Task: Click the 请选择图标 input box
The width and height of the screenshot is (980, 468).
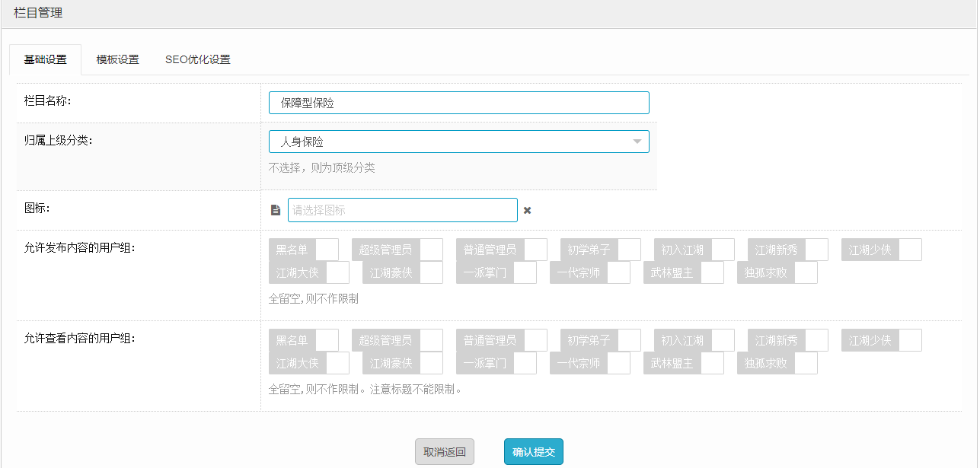Action: tap(402, 210)
